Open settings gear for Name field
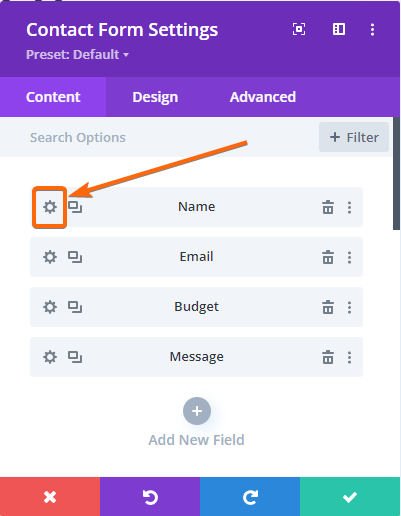The image size is (401, 516). [x=50, y=207]
